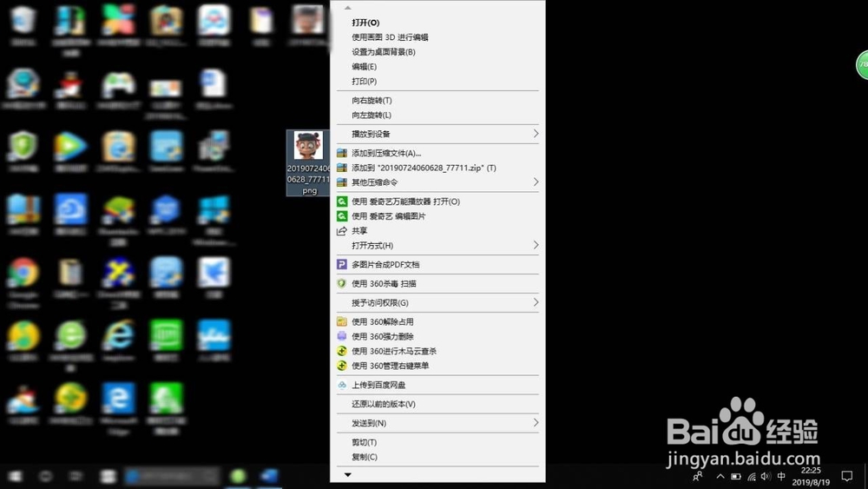The image size is (868, 489).
Task: Open the Windows Start menu
Action: click(15, 476)
